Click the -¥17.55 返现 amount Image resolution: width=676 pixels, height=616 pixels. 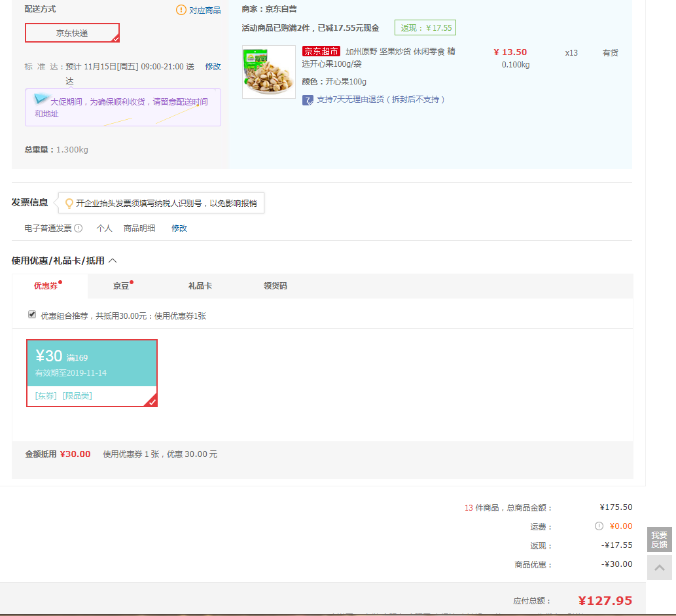coord(617,545)
